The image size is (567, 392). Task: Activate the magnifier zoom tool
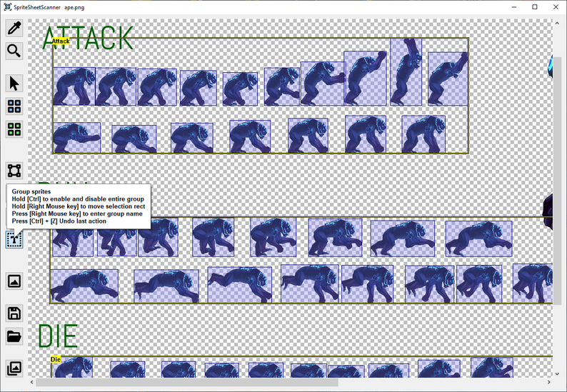coord(14,51)
